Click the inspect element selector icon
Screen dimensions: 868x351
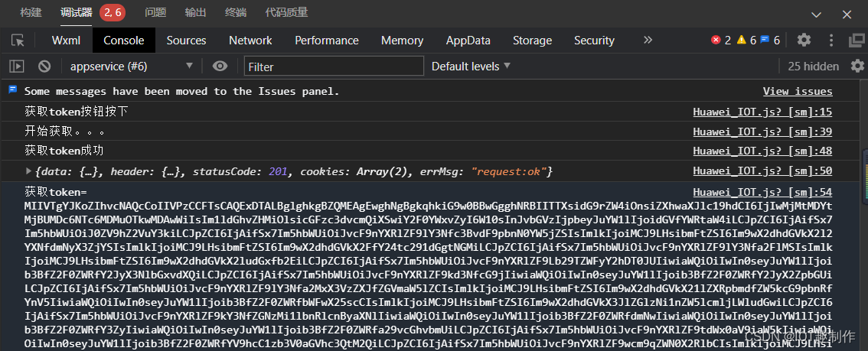point(18,41)
